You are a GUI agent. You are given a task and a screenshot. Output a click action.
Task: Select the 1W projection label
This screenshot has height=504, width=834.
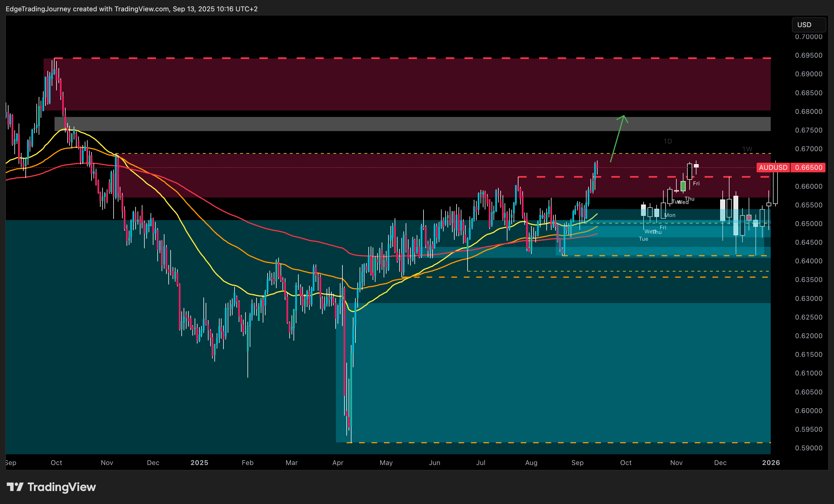(747, 149)
